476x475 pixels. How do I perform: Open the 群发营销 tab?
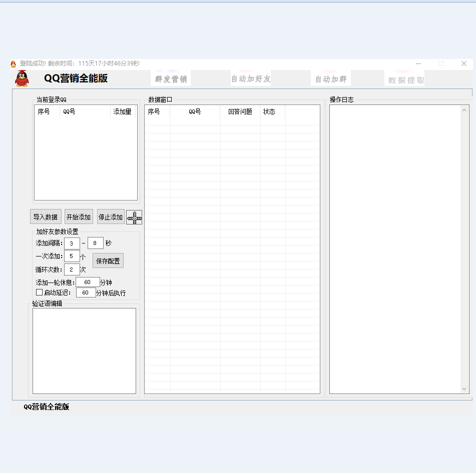[171, 79]
